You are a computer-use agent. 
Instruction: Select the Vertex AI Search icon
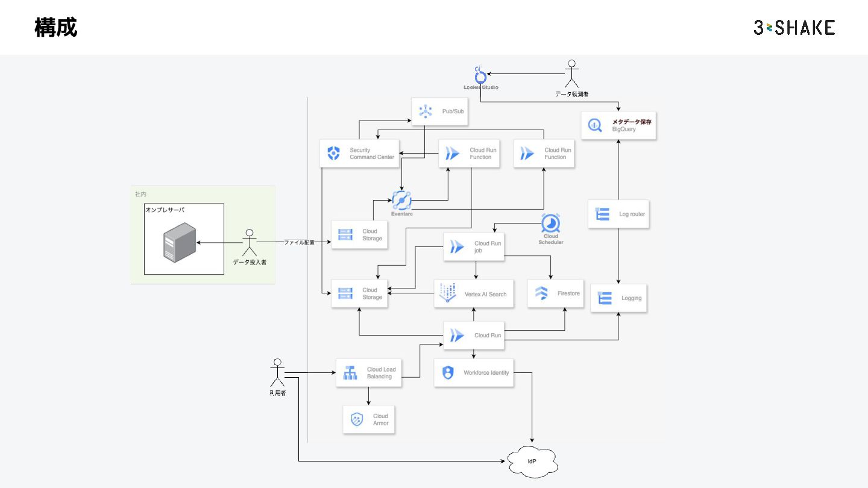pyautogui.click(x=448, y=293)
